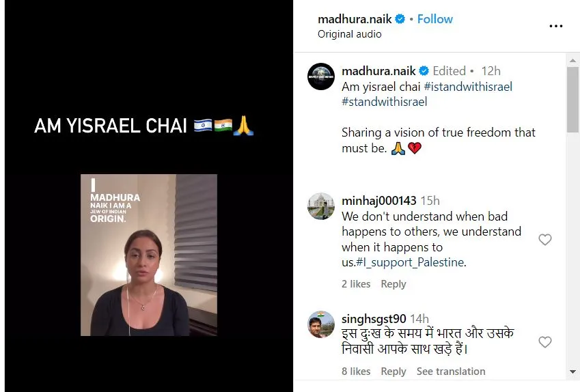Follow the madhura.naik account
The image size is (580, 392).
click(435, 19)
